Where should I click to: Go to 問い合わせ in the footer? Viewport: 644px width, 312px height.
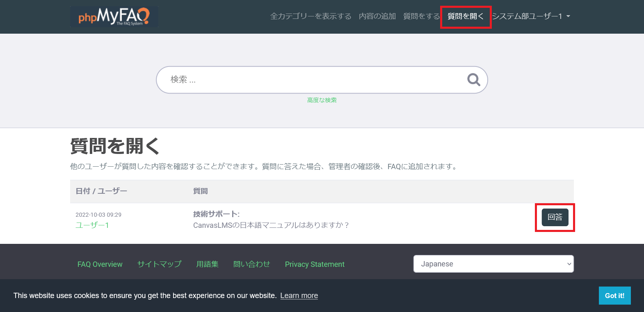point(251,264)
